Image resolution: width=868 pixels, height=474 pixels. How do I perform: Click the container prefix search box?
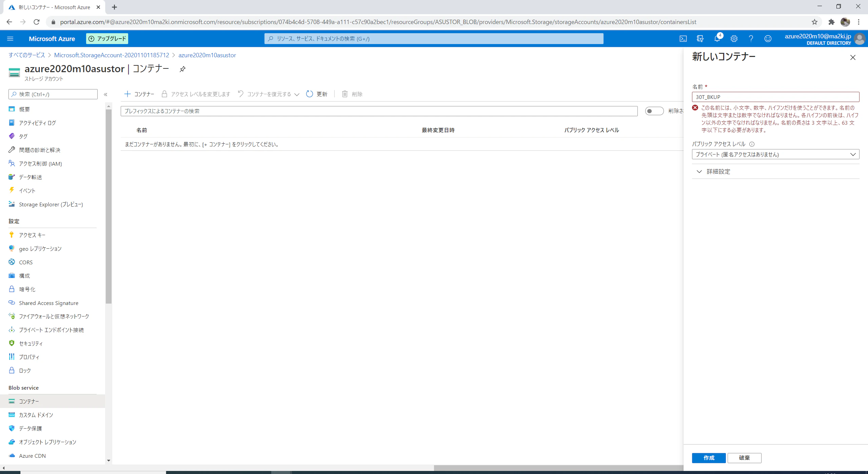379,111
